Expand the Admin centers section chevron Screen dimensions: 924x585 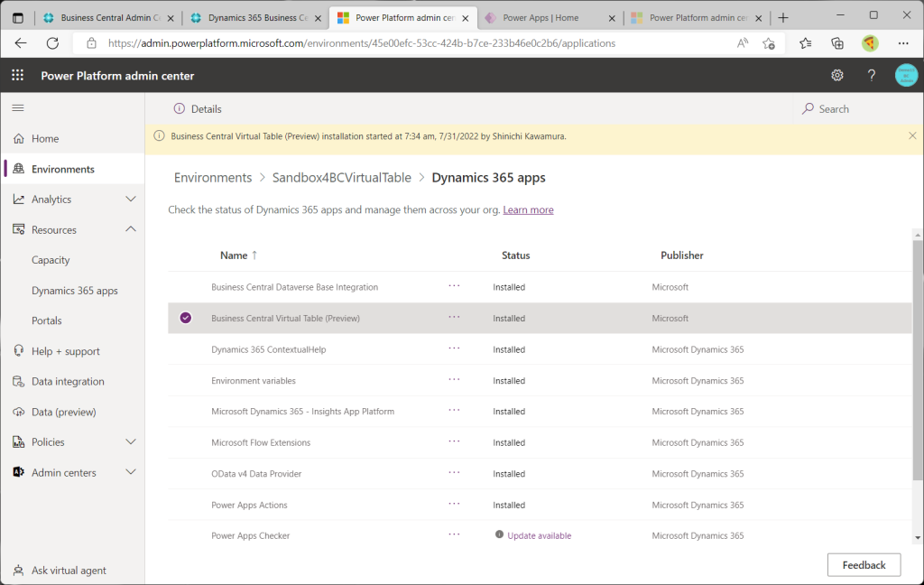[x=131, y=472]
